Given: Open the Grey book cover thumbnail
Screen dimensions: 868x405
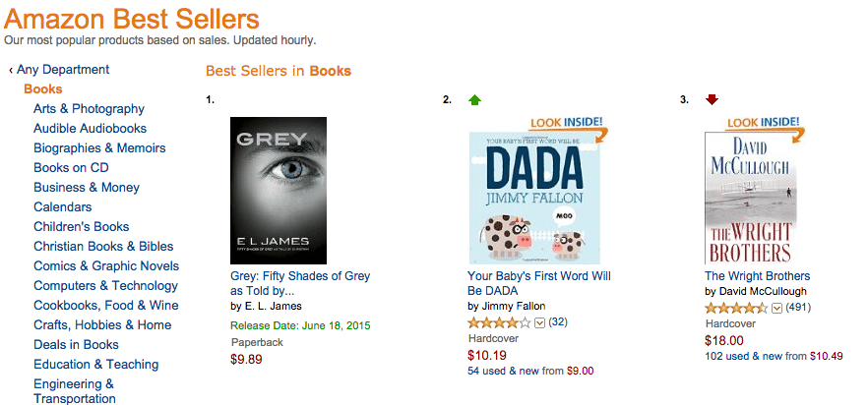Looking at the screenshot, I should [x=271, y=191].
